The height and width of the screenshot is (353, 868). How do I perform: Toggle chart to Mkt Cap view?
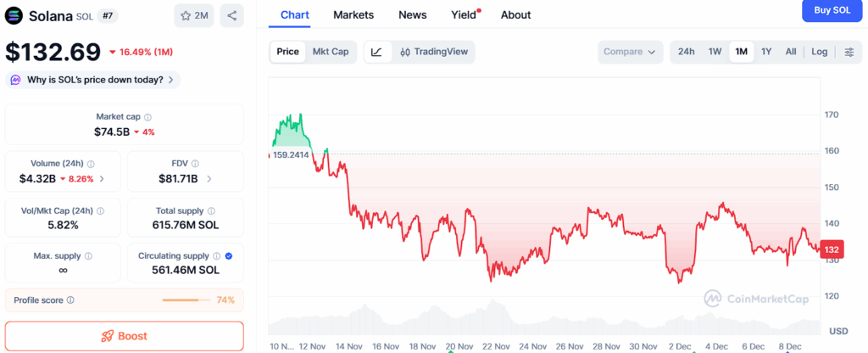pos(331,52)
